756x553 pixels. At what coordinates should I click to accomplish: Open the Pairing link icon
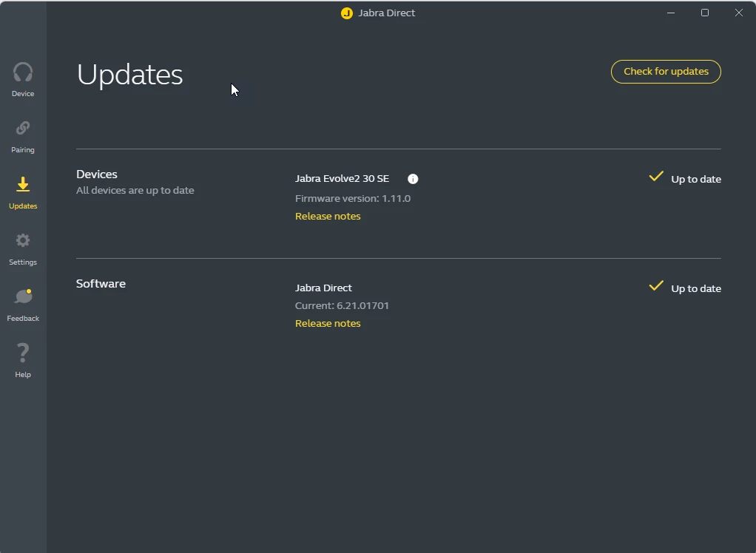23,128
